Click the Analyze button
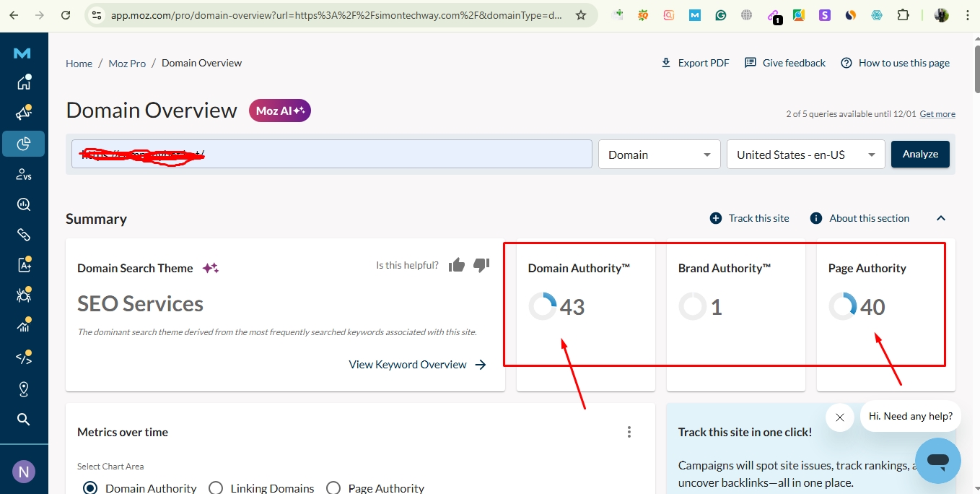This screenshot has height=494, width=980. (920, 154)
